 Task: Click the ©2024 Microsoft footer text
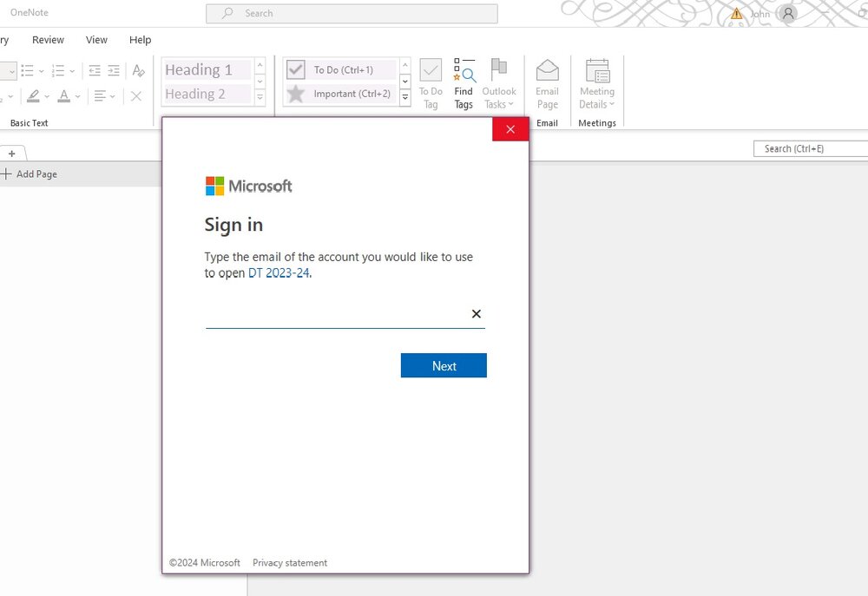pos(204,563)
